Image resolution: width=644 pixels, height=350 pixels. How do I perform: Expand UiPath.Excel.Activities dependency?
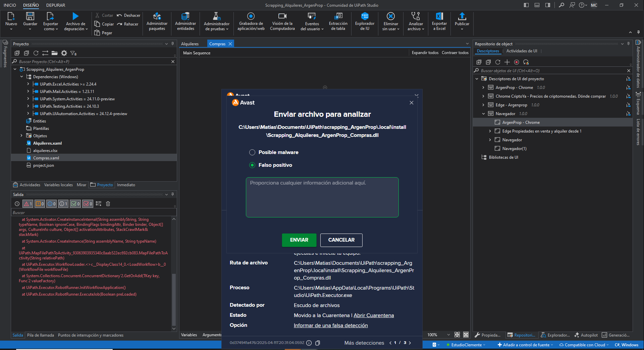[28, 84]
